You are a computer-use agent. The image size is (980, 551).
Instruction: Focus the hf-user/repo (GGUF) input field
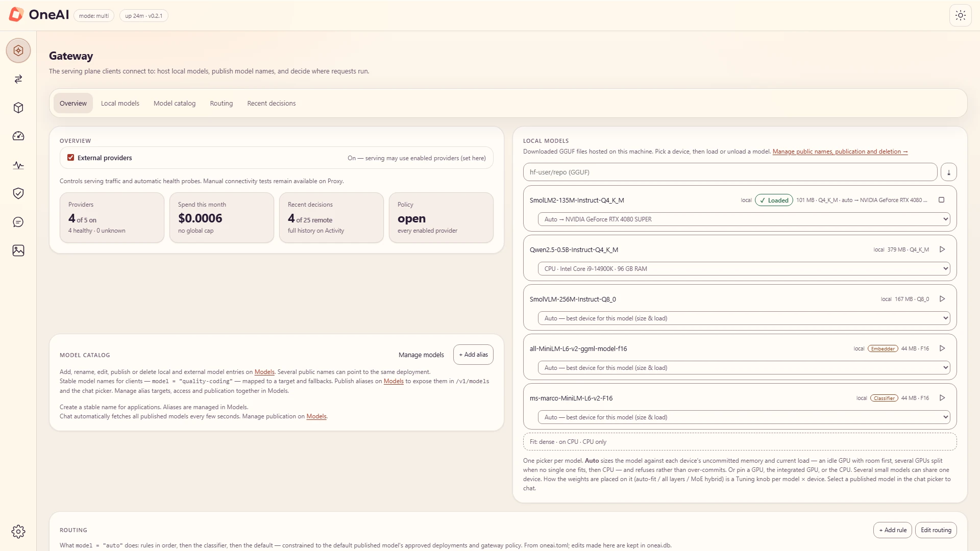[730, 172]
